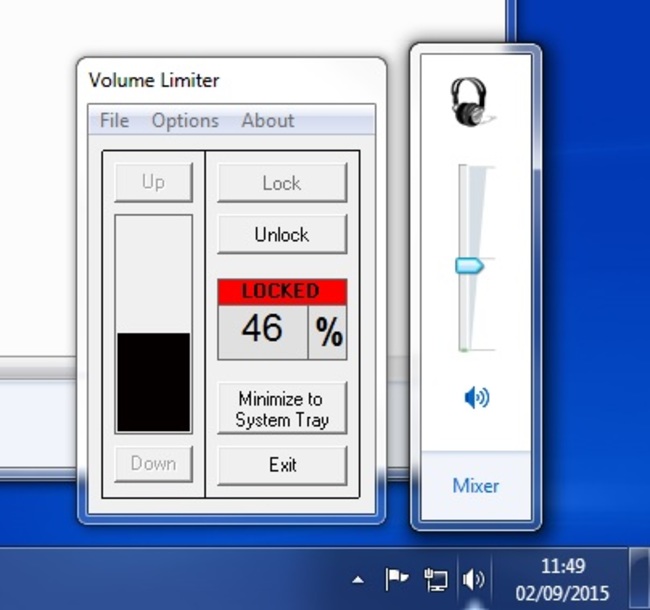
Task: Click the taskbar volume speaker icon
Action: pos(473,579)
